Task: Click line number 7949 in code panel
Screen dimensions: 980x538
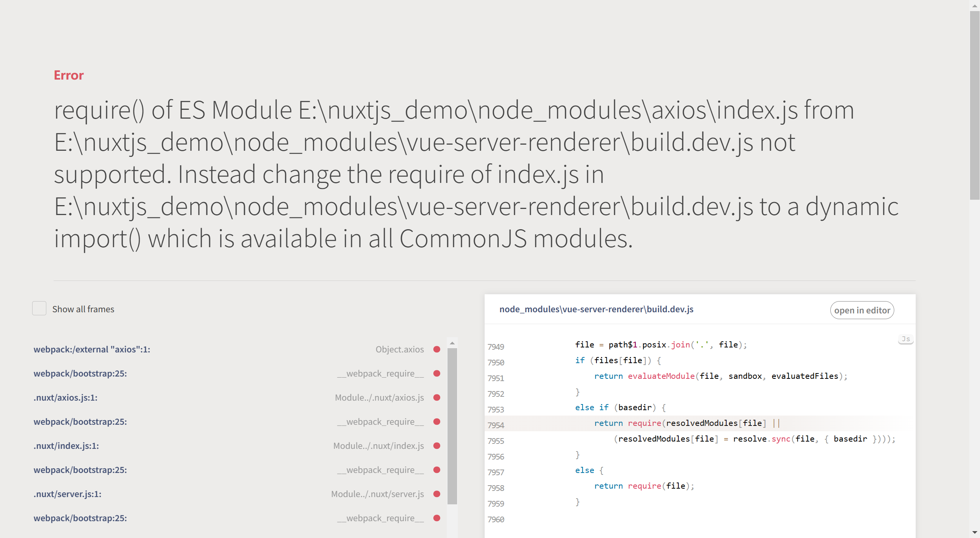Action: 496,347
